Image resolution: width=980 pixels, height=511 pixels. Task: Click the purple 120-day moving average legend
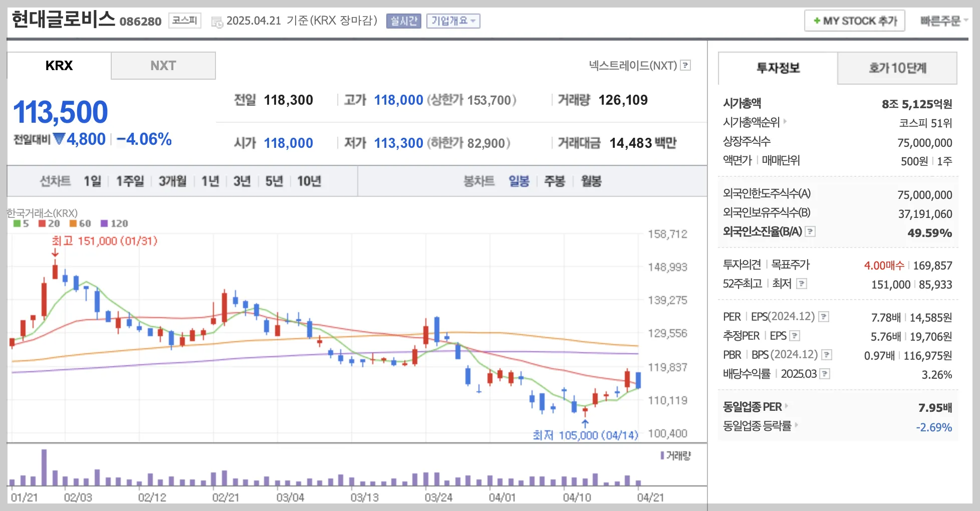114,223
